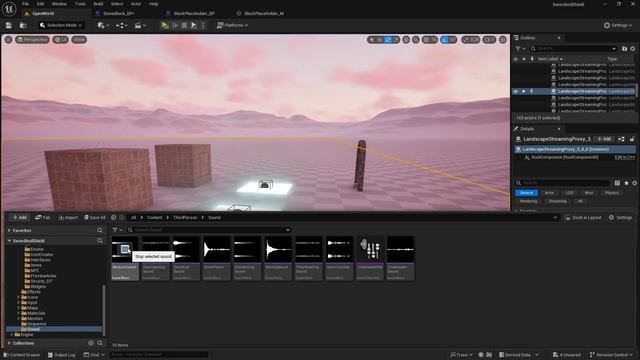Switch to the BlockPlaceholder_BP tab
The width and height of the screenshot is (640, 360).
click(x=194, y=13)
